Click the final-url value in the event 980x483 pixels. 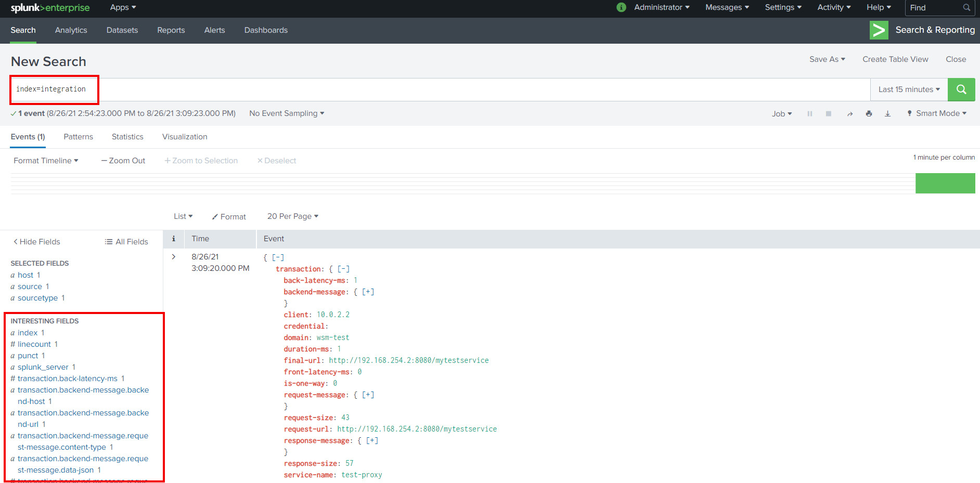coord(409,360)
